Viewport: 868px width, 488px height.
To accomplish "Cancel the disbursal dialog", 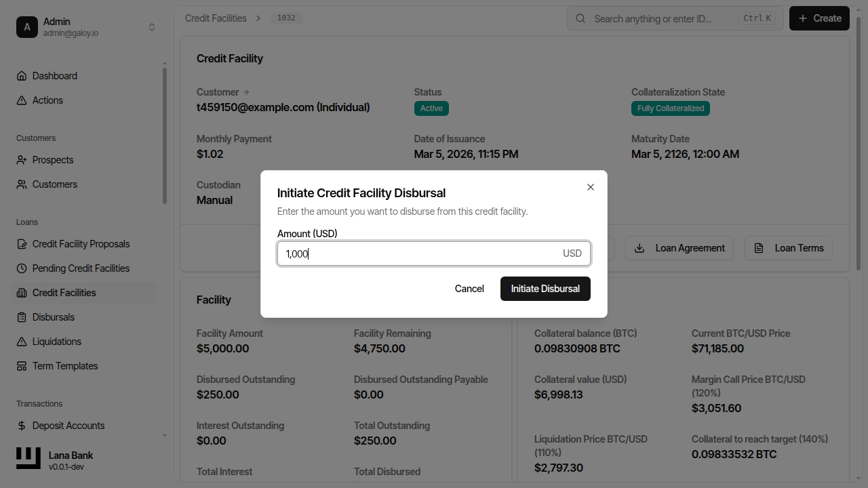I will pos(469,289).
